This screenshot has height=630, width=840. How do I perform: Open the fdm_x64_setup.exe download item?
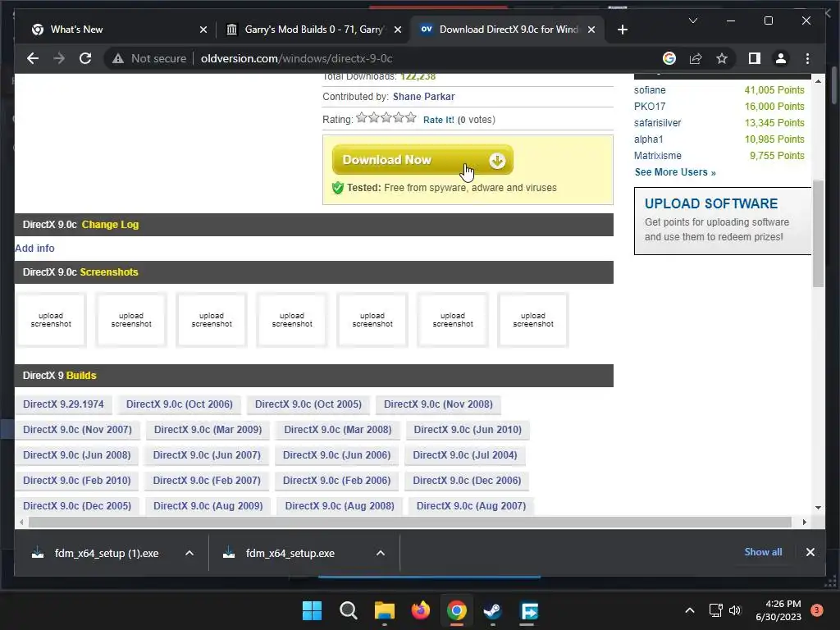coord(290,553)
